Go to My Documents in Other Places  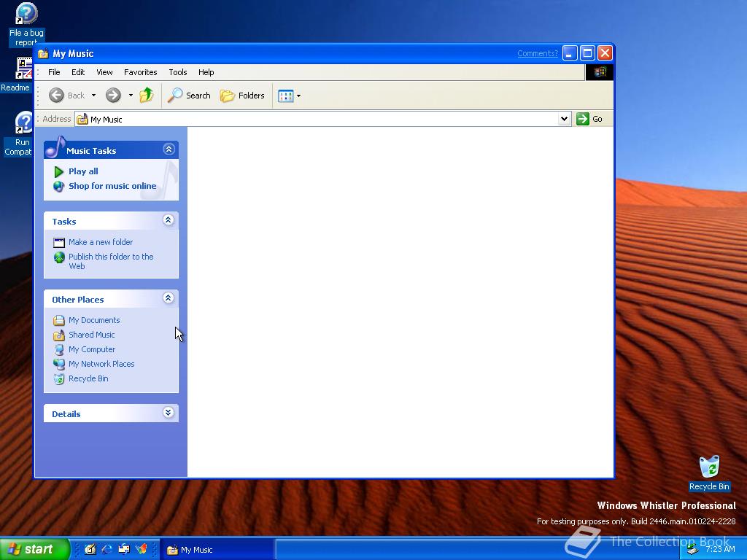[x=94, y=320]
